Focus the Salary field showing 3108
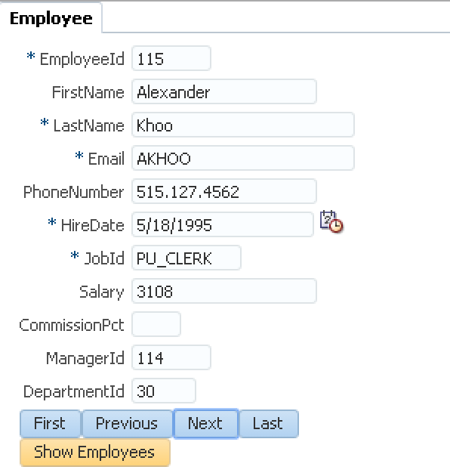The width and height of the screenshot is (450, 476). pyautogui.click(x=224, y=291)
